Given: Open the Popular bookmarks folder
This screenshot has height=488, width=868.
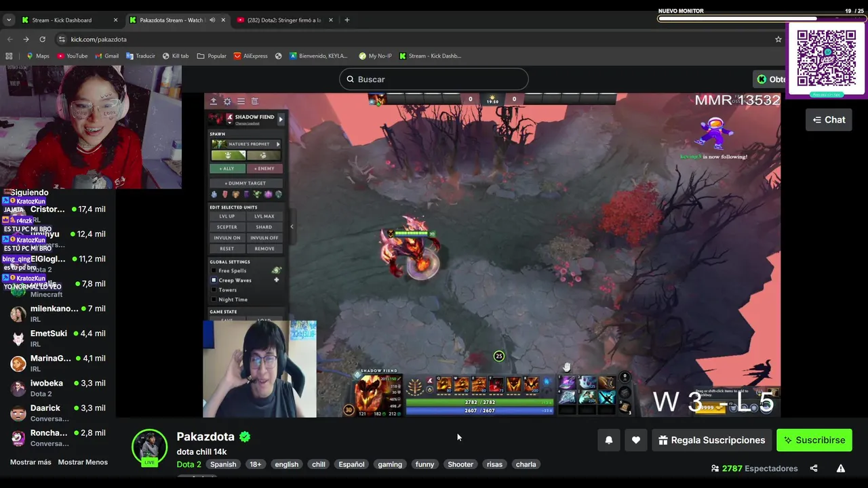Looking at the screenshot, I should pyautogui.click(x=212, y=56).
